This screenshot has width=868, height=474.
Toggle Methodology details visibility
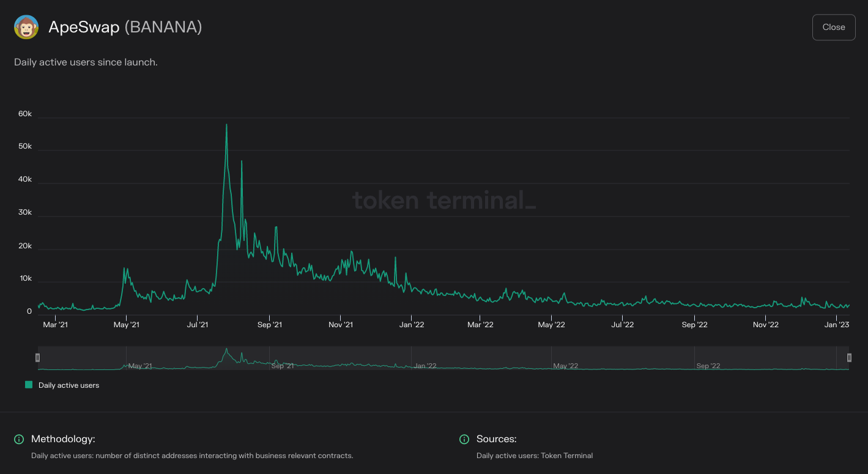[x=18, y=439]
